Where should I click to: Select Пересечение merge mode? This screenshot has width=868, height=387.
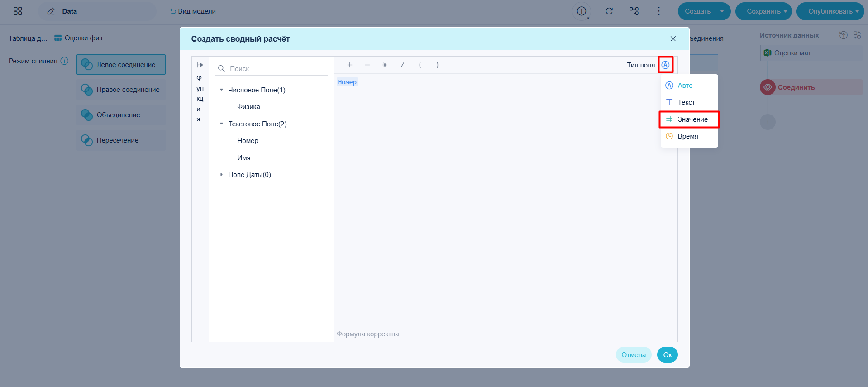pos(121,140)
